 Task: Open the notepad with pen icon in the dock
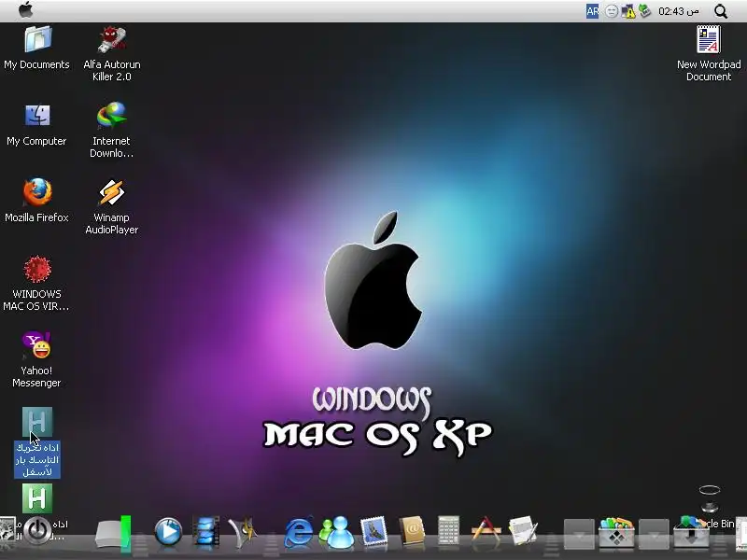(x=523, y=530)
